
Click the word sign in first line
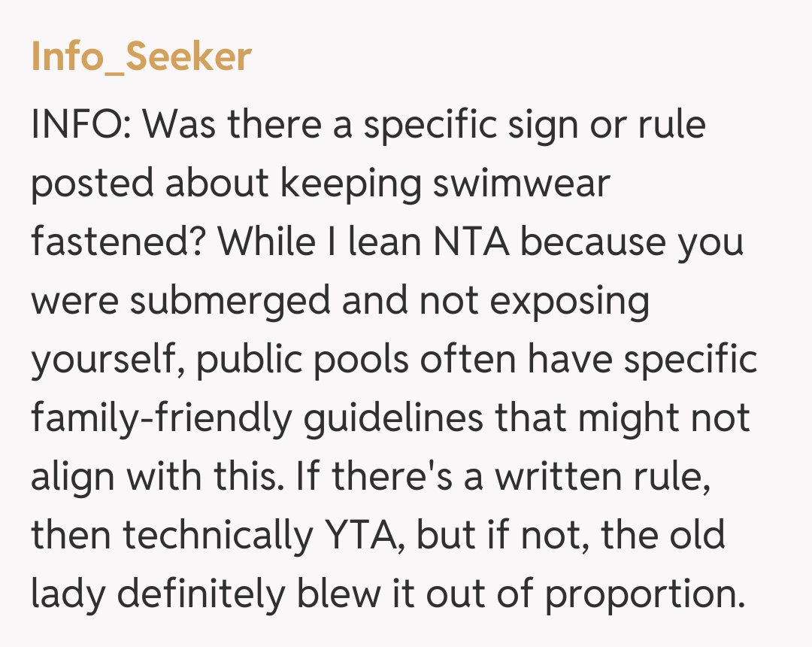pos(555,125)
